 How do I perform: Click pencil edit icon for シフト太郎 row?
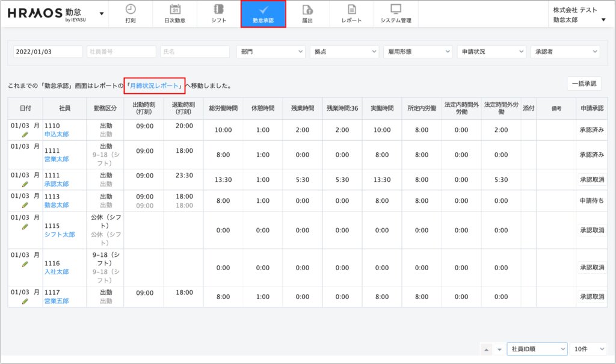pyautogui.click(x=25, y=227)
